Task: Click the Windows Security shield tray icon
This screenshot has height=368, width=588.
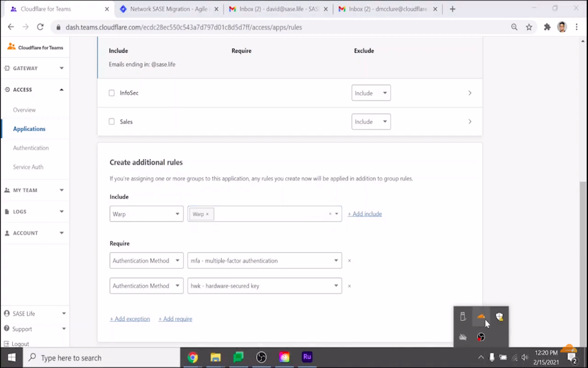Action: 499,316
